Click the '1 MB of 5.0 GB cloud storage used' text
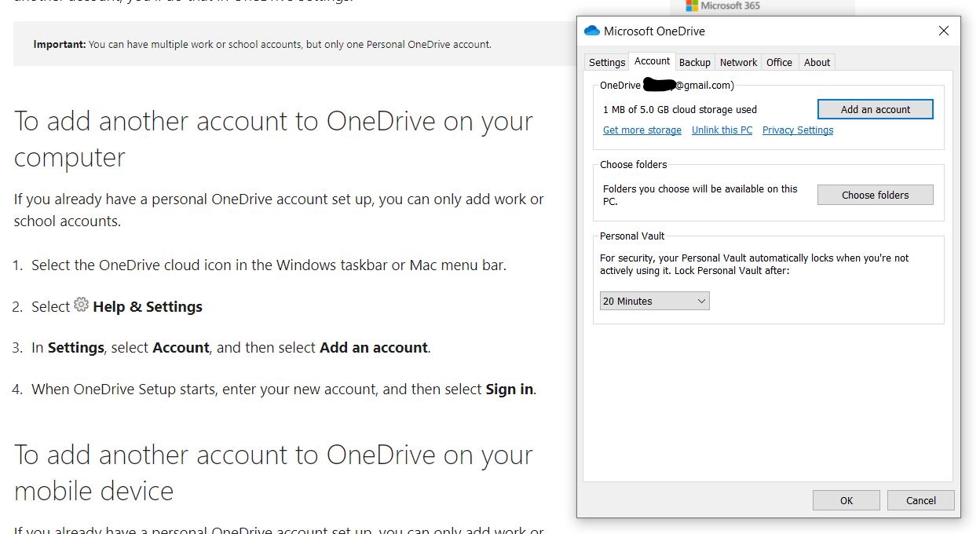This screenshot has width=980, height=534. click(x=680, y=110)
